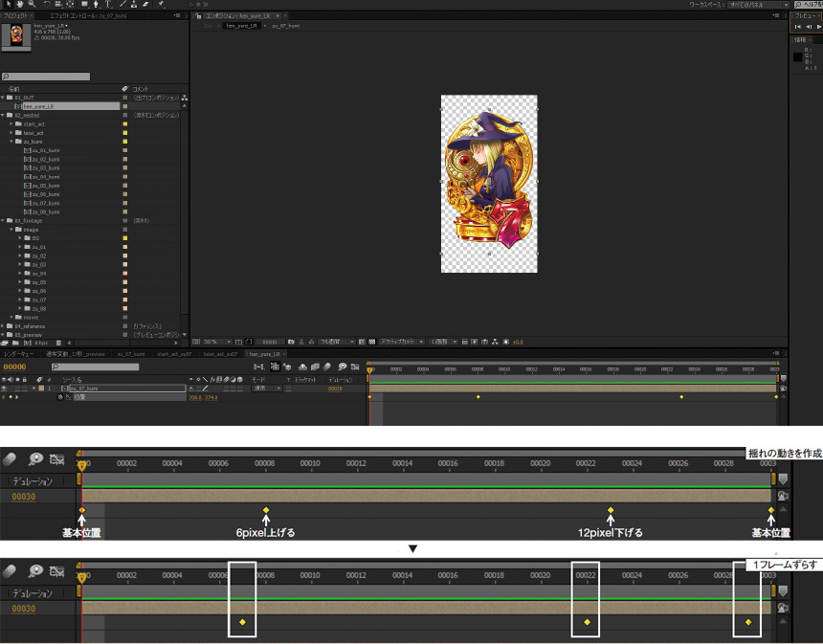Image resolution: width=823 pixels, height=644 pixels.
Task: Select the Brush tool
Action: pos(122,4)
